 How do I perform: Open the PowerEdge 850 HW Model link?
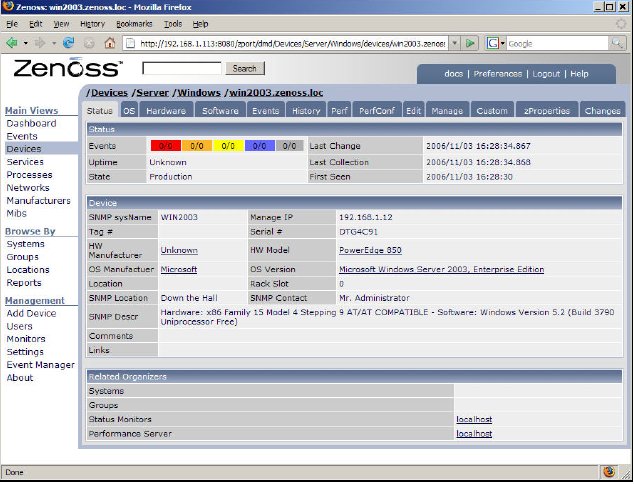[370, 250]
